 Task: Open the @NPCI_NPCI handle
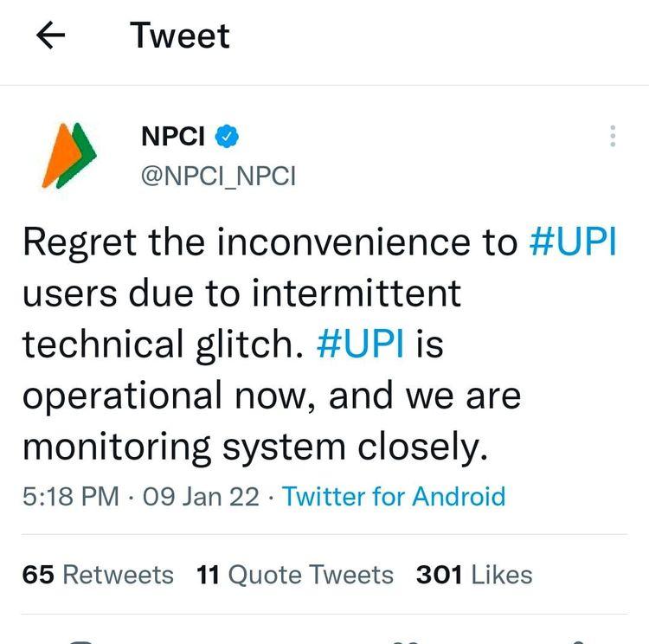pos(218,176)
